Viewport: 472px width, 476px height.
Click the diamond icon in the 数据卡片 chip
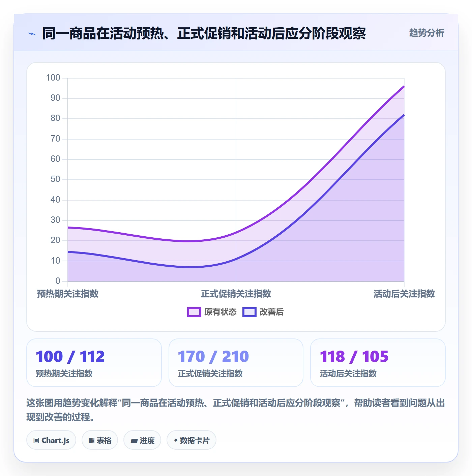[x=176, y=440]
